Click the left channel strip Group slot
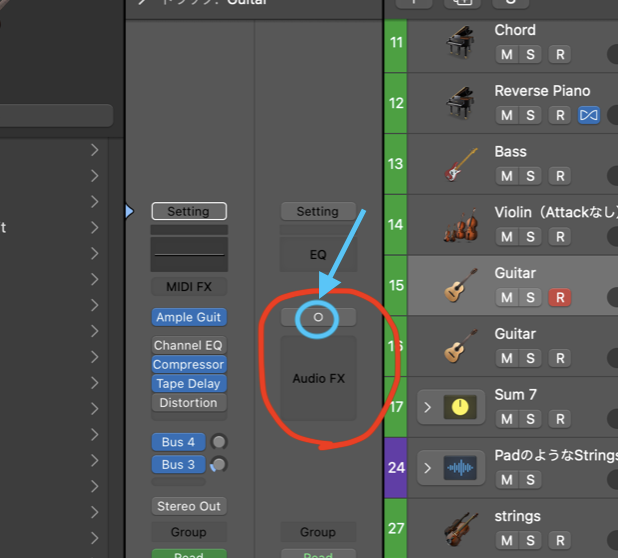This screenshot has height=558, width=618. [189, 532]
